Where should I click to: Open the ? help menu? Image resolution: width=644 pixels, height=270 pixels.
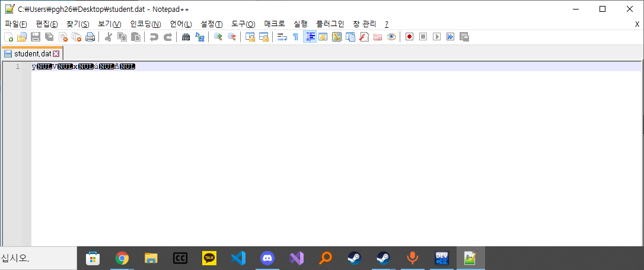tap(387, 24)
